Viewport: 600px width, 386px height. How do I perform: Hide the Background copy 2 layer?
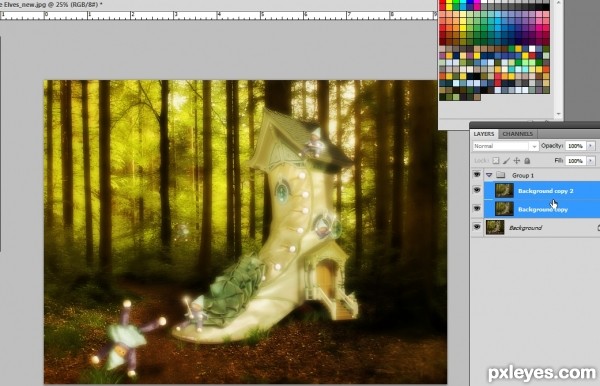point(477,190)
